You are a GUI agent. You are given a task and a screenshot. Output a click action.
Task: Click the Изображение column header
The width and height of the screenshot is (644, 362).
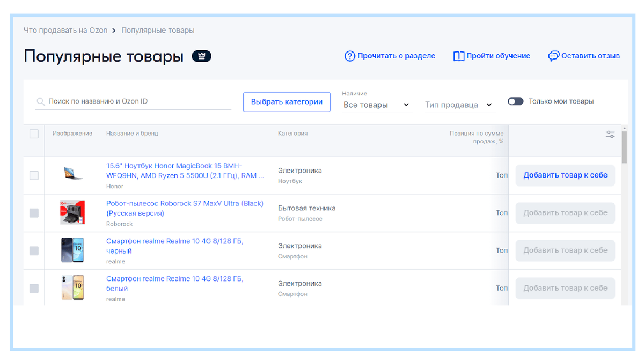click(x=72, y=134)
